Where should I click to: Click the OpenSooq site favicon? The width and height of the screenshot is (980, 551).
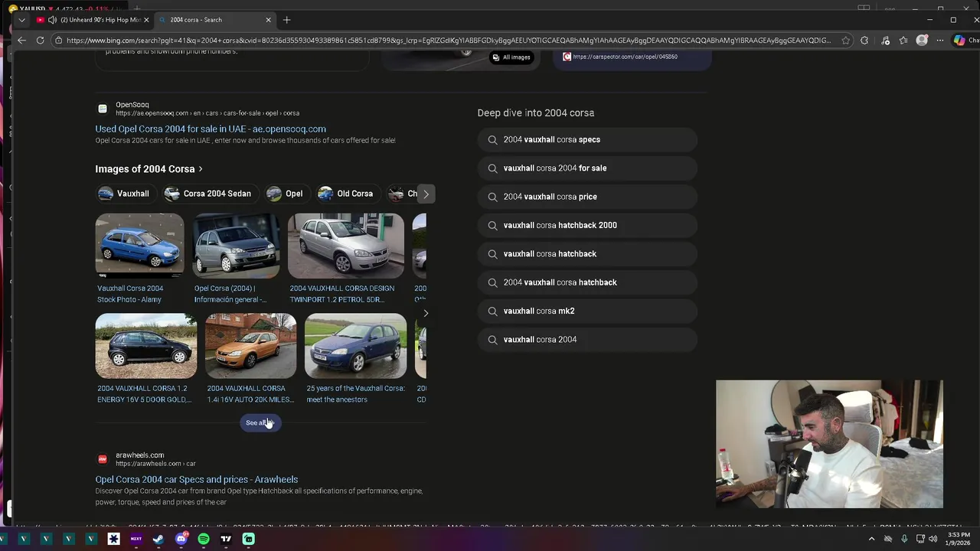point(103,109)
